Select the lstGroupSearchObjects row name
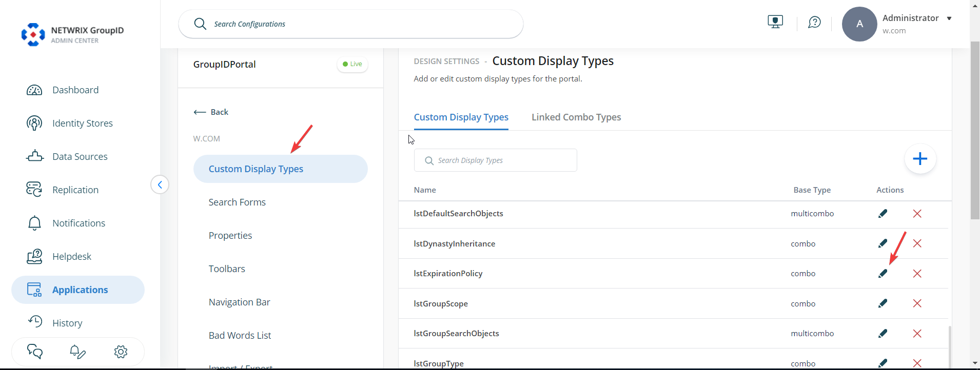This screenshot has width=980, height=370. click(456, 334)
